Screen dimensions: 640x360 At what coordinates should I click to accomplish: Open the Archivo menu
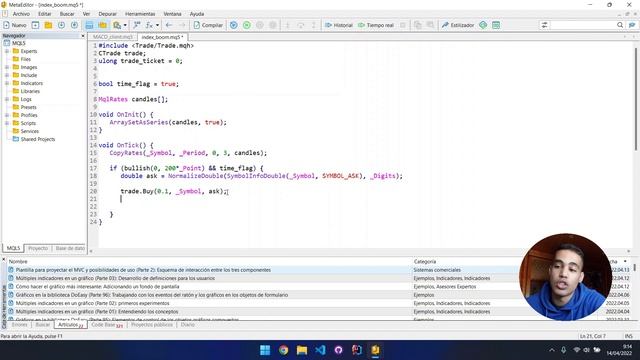[x=21, y=14]
